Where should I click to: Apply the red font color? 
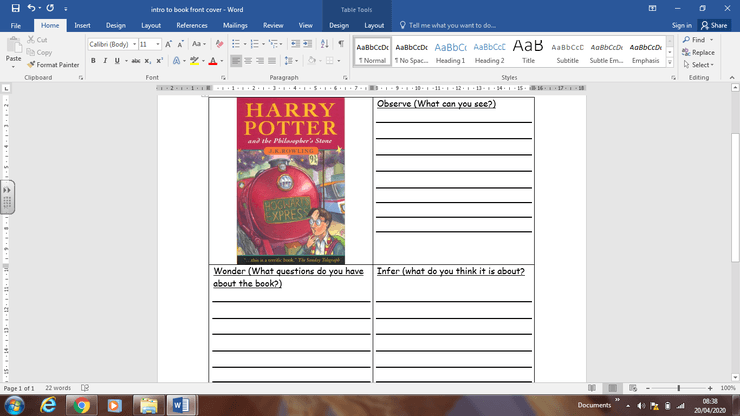(x=213, y=60)
